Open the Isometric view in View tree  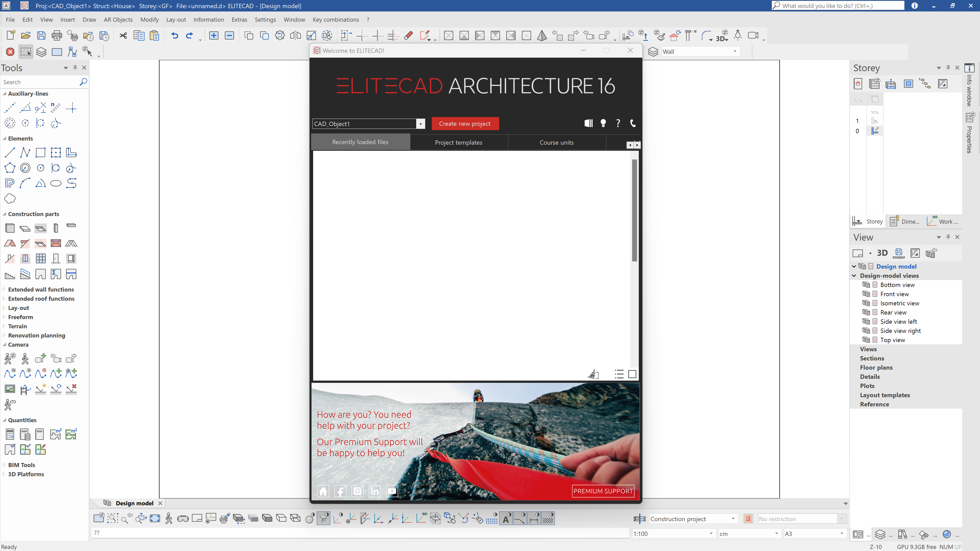click(x=899, y=303)
